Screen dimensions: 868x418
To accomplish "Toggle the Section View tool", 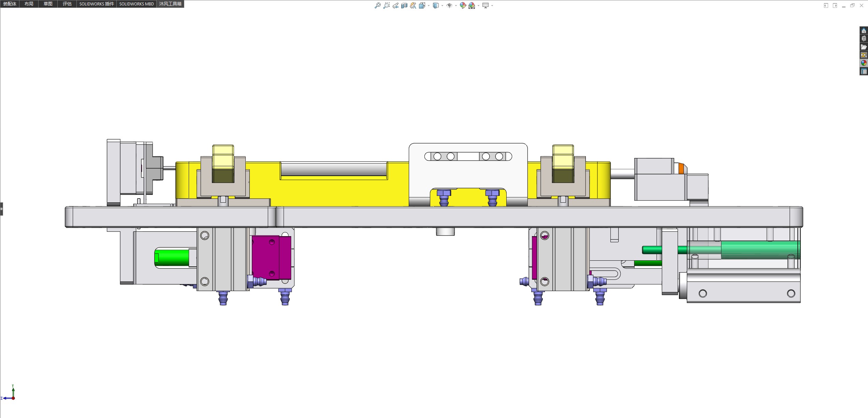I will click(404, 5).
